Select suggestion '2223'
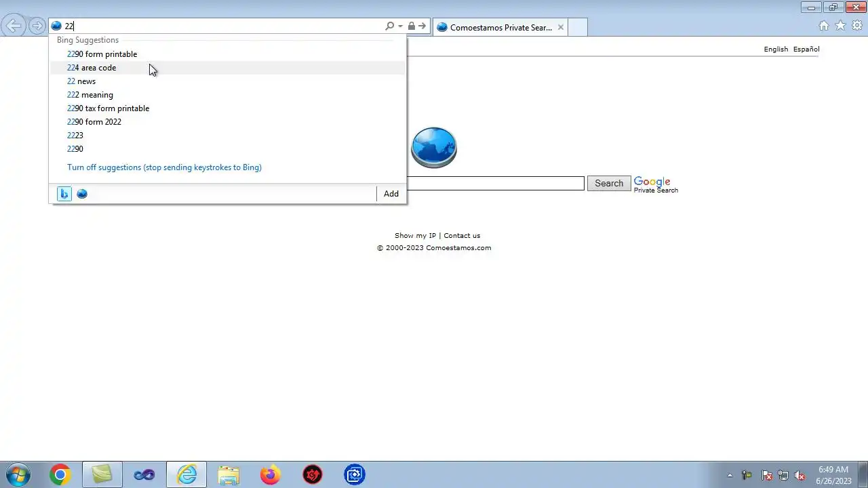Viewport: 868px width, 488px height. click(228, 136)
